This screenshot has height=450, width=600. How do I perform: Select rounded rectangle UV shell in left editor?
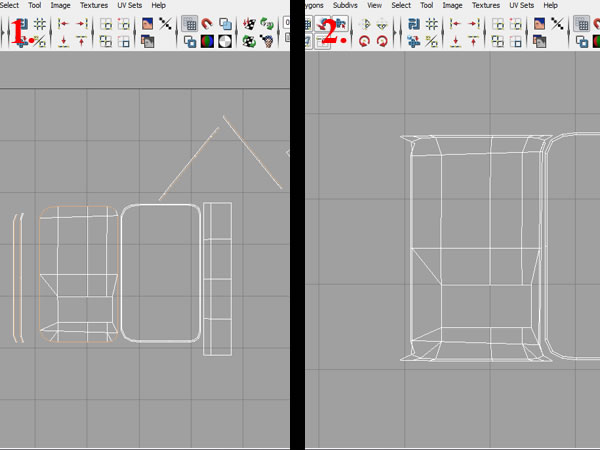(161, 273)
